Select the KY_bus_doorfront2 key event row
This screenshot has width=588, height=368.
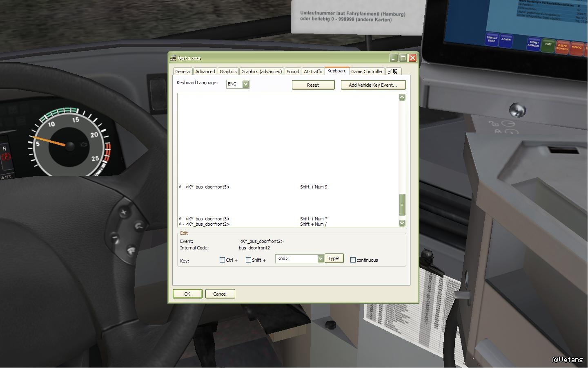(288, 224)
